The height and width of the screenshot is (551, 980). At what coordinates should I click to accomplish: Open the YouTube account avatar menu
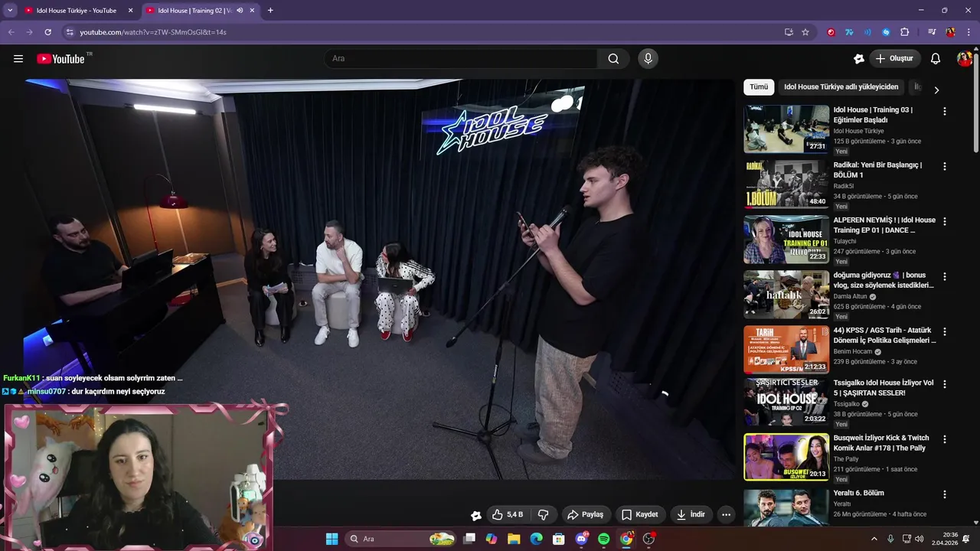(965, 59)
